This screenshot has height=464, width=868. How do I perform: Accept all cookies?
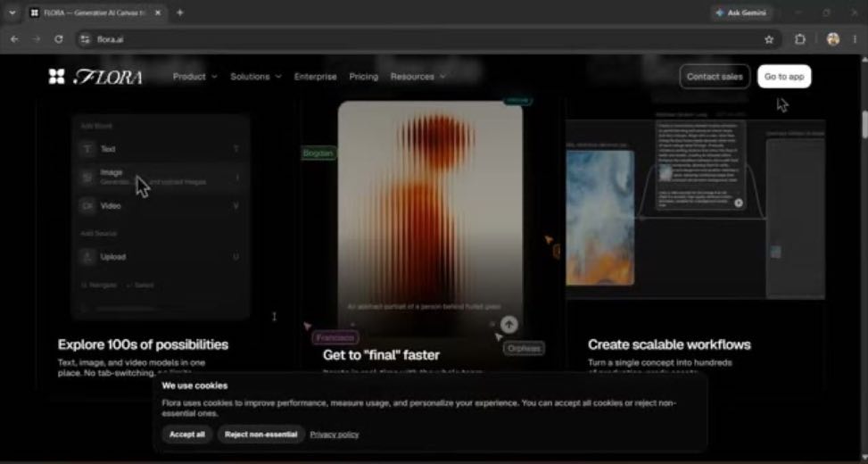(187, 434)
